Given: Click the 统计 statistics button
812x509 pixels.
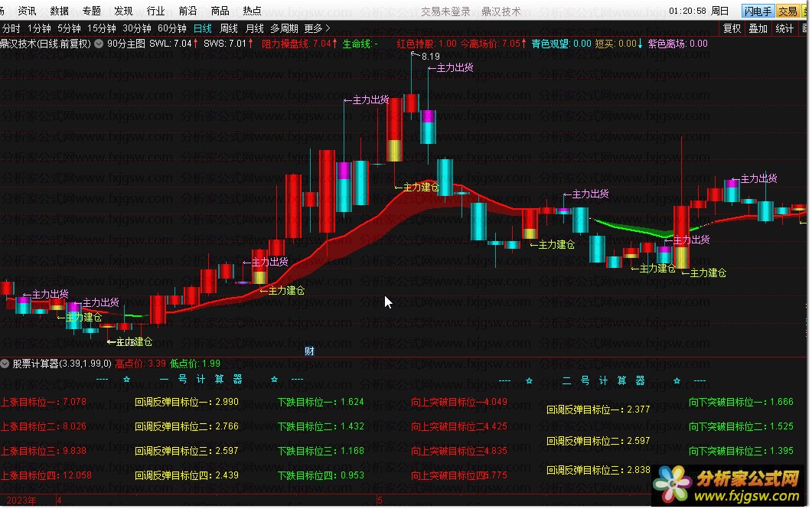Looking at the screenshot, I should [784, 28].
